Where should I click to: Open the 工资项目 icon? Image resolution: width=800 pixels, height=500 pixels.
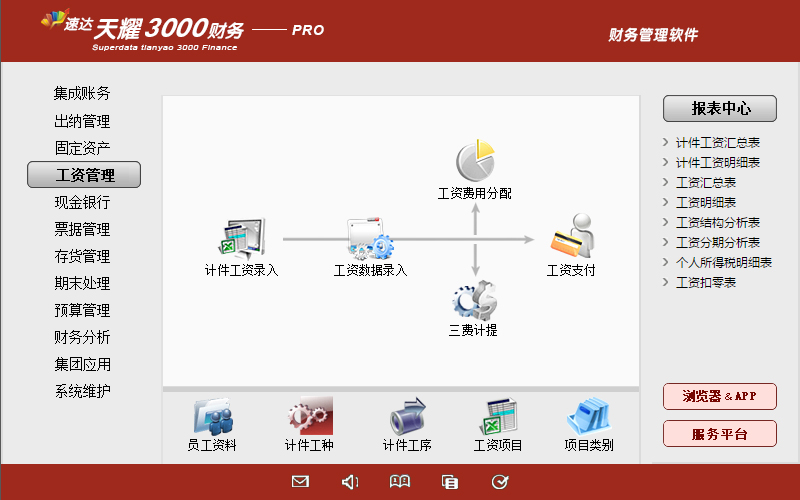coord(498,417)
